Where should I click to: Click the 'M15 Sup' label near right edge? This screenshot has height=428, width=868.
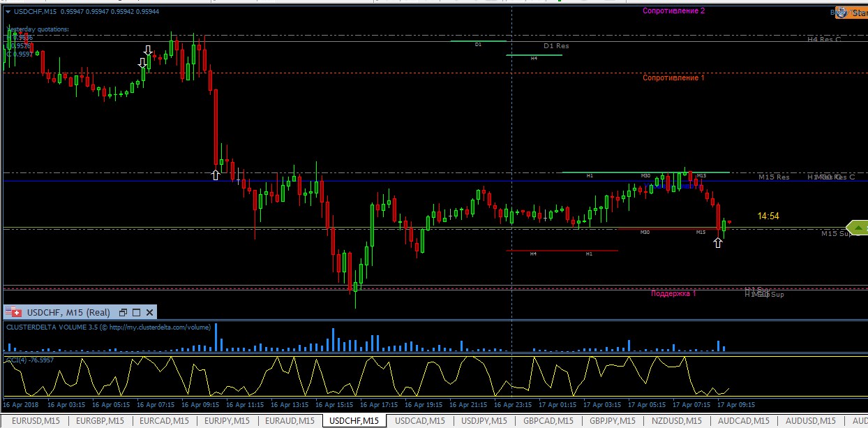837,234
